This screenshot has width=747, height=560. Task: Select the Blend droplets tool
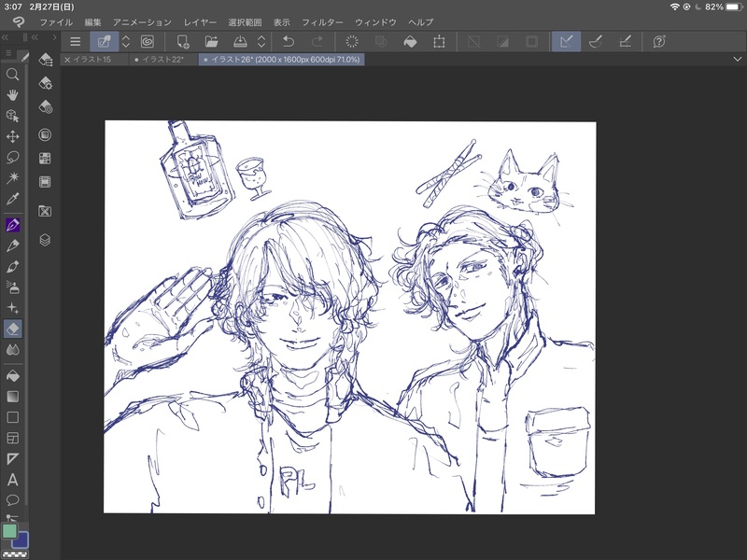click(x=13, y=350)
